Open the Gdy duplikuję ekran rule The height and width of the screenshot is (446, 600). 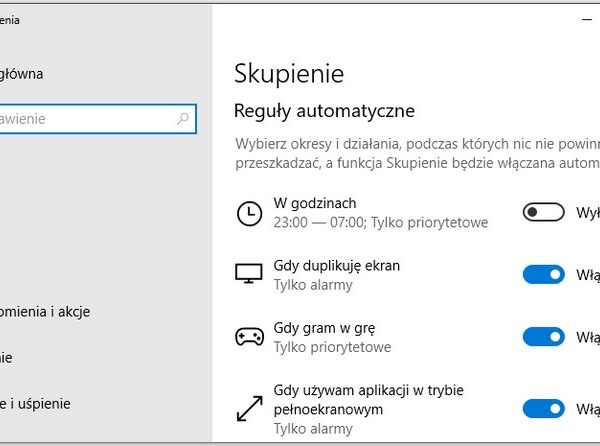(x=336, y=266)
